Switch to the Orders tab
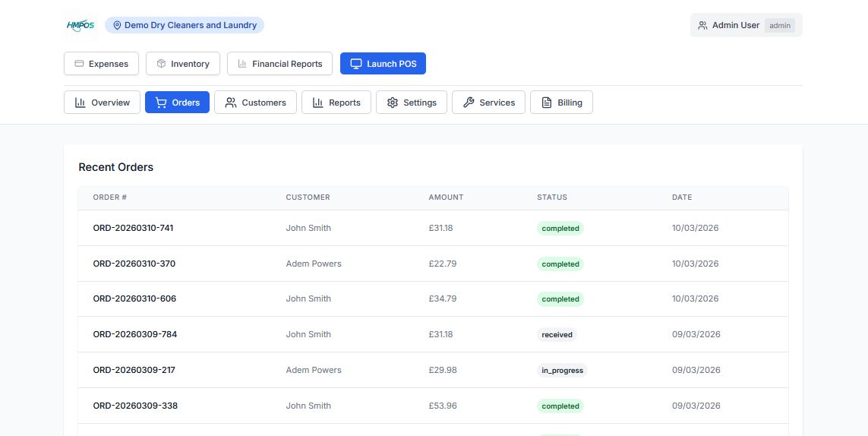This screenshot has width=868, height=436. pyautogui.click(x=177, y=103)
